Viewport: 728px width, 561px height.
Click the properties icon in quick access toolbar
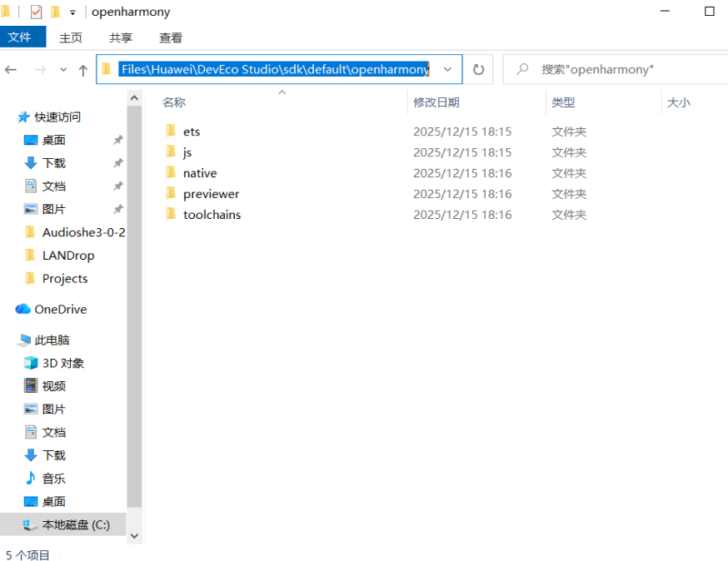coord(35,12)
